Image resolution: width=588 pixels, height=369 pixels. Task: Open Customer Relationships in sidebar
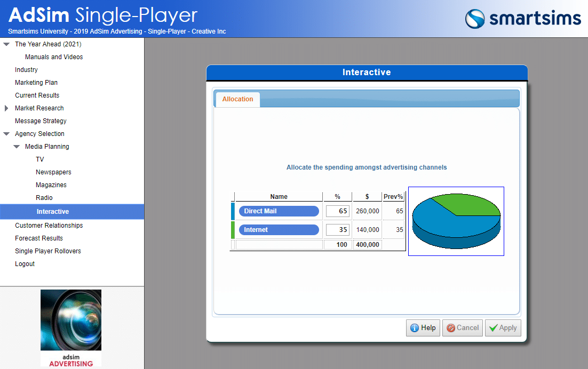[49, 226]
